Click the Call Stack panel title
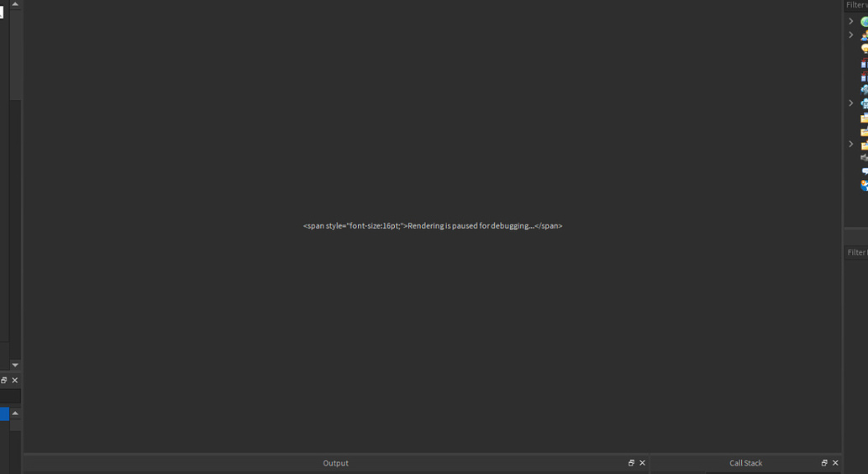The width and height of the screenshot is (868, 474). pos(745,463)
